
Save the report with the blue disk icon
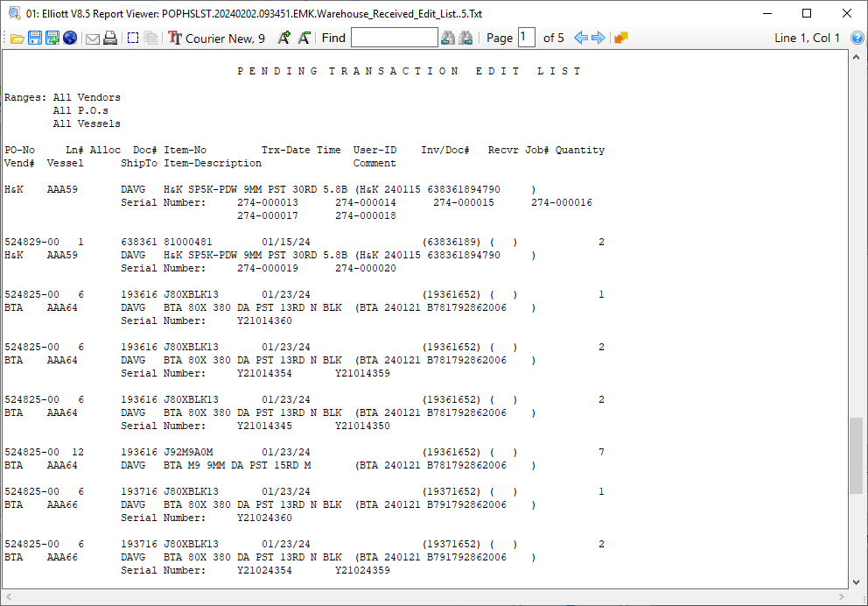click(35, 39)
